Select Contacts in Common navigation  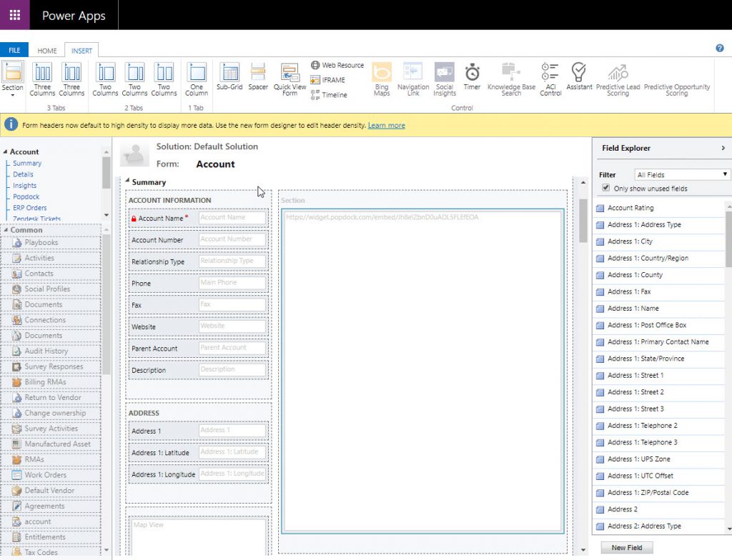(x=51, y=274)
